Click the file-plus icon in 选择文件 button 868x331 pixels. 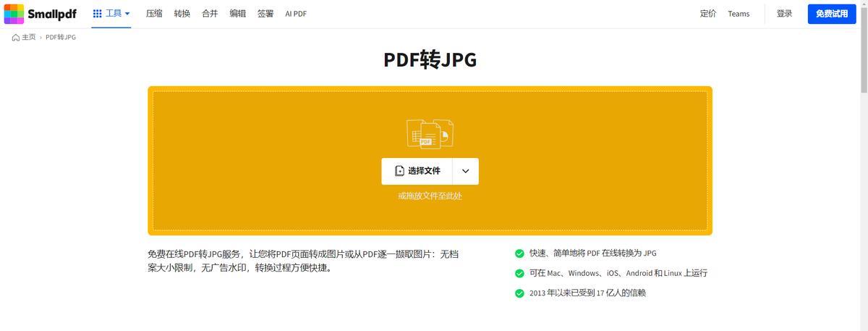[x=399, y=171]
